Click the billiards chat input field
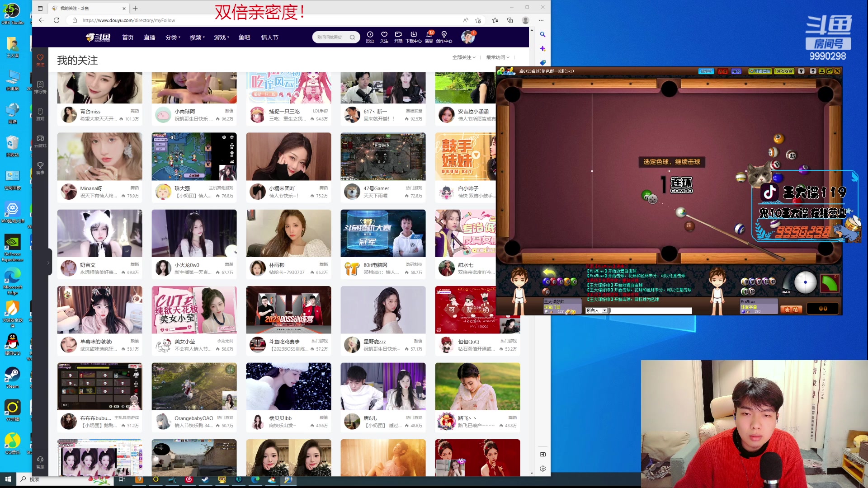 651,310
